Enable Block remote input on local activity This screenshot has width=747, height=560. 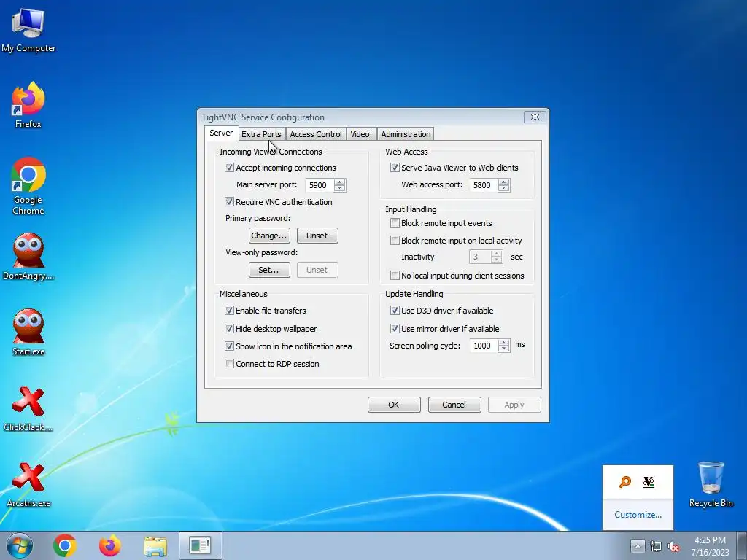(x=395, y=241)
